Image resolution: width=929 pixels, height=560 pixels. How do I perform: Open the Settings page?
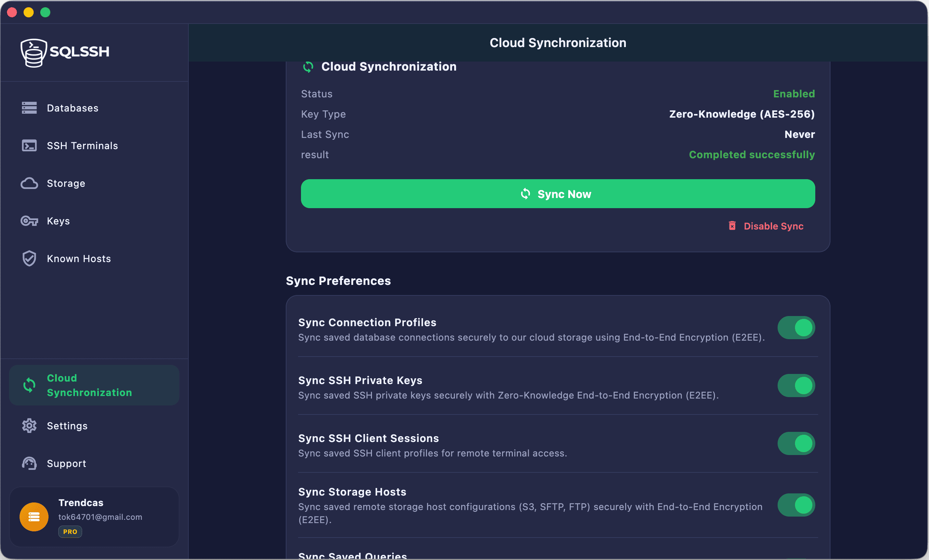click(x=94, y=426)
